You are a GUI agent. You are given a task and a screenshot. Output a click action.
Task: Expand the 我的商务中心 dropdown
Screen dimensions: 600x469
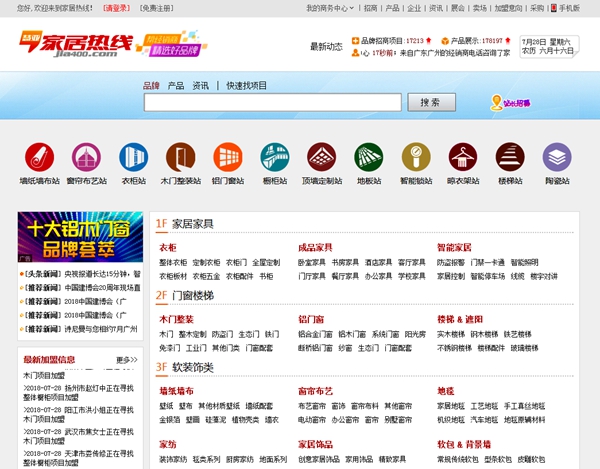click(330, 8)
